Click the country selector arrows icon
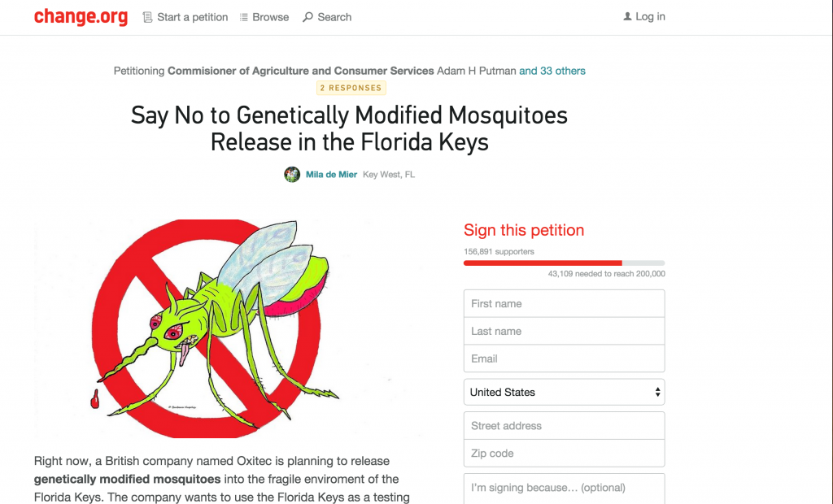833x504 pixels. 657,392
